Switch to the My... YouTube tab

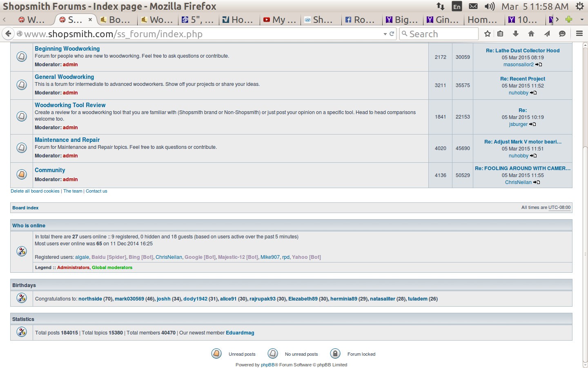click(280, 20)
